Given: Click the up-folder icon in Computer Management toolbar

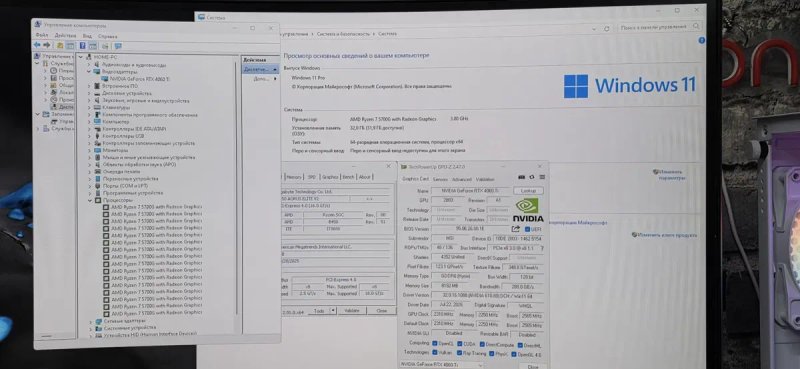Looking at the screenshot, I should click(60, 46).
